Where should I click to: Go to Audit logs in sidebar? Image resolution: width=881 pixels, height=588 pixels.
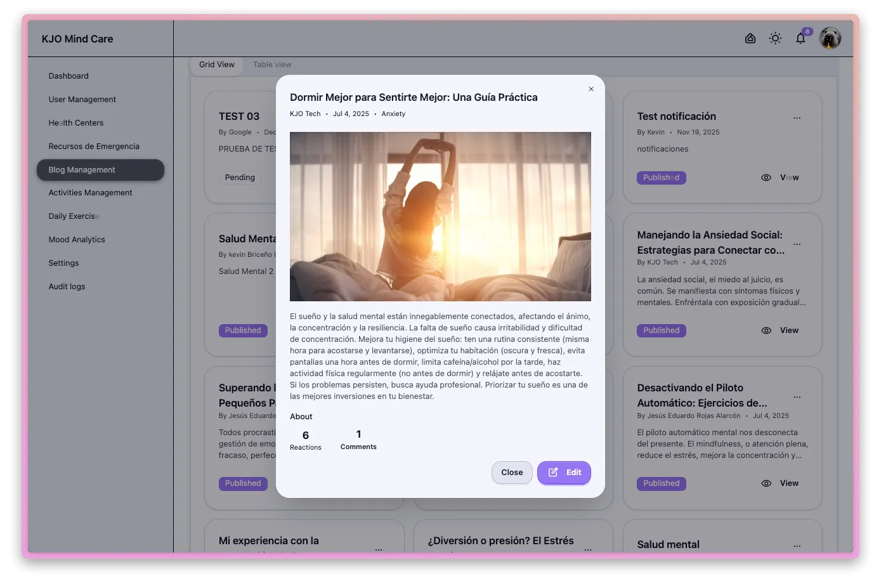tap(67, 287)
